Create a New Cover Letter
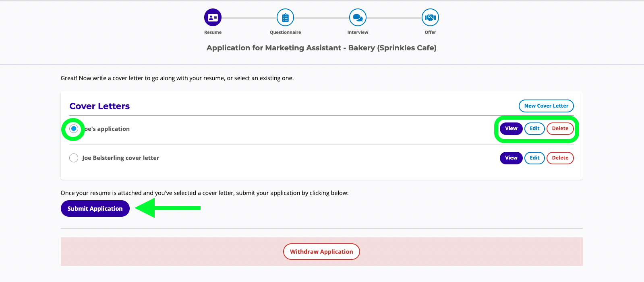The width and height of the screenshot is (644, 282). (x=546, y=106)
